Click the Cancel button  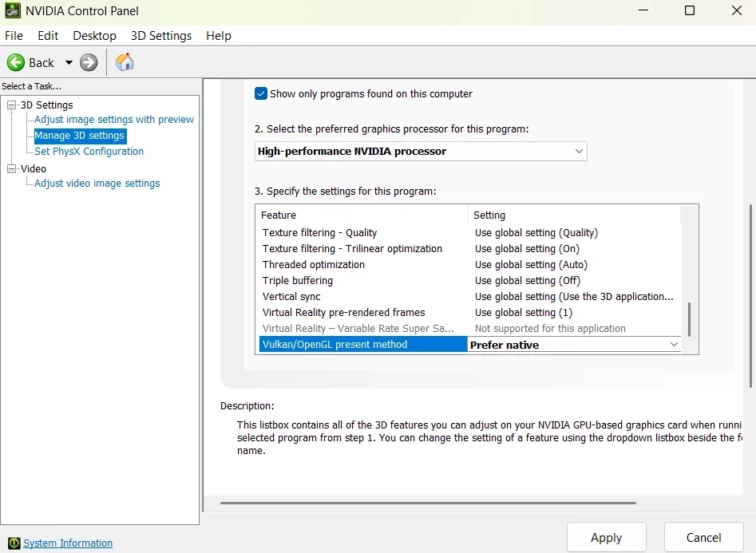pos(703,537)
